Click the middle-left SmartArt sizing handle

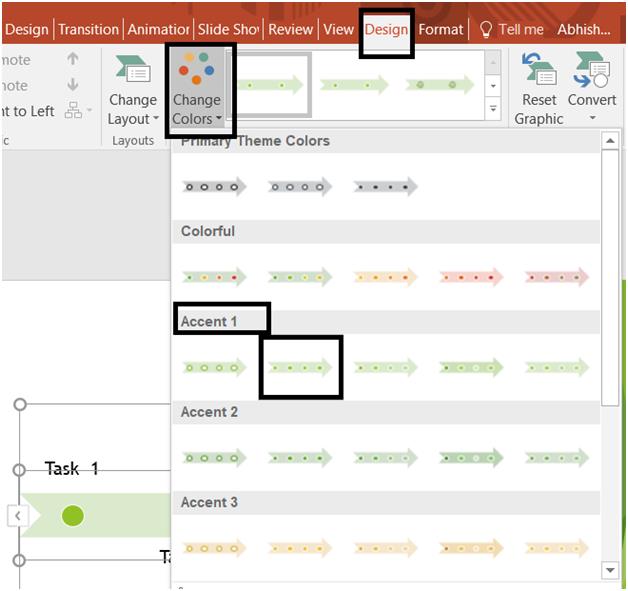click(x=19, y=470)
